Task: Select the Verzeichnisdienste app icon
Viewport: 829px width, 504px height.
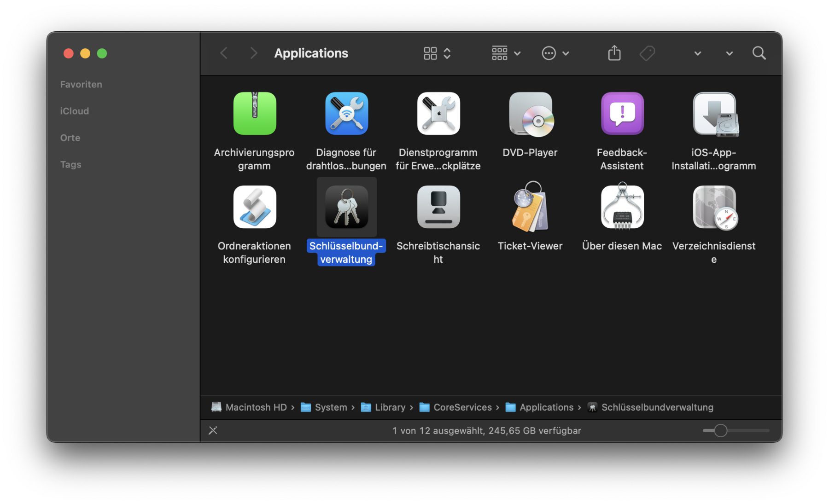Action: pos(714,207)
